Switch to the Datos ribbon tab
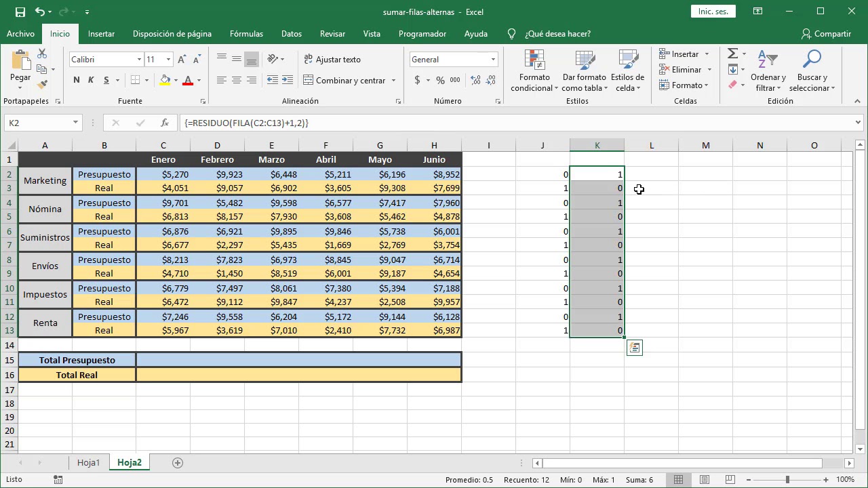Viewport: 868px width, 488px height. (x=292, y=34)
